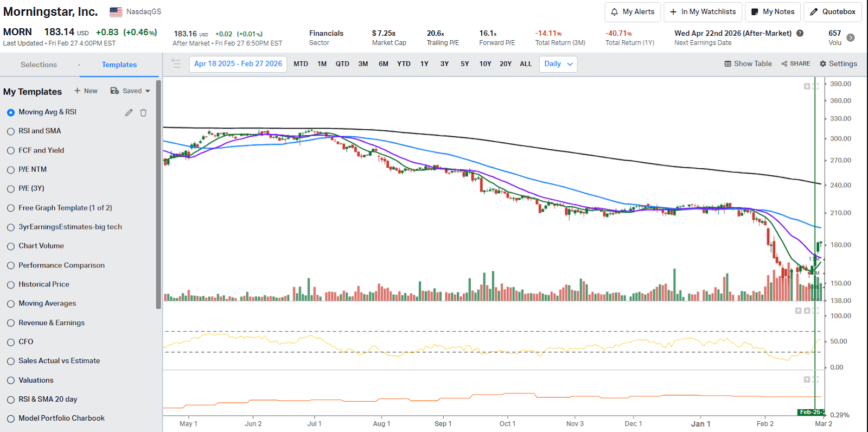Open My Notes

[773, 12]
